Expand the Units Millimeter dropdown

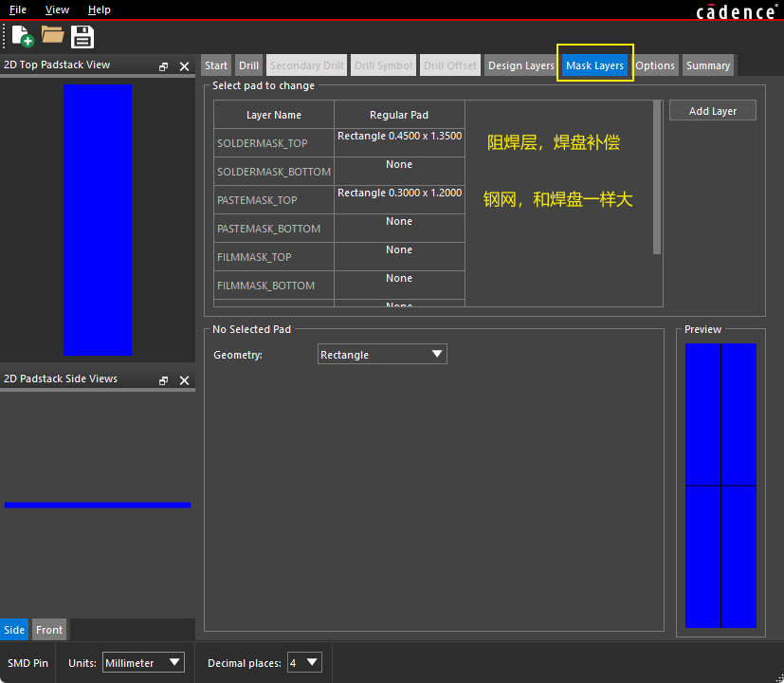143,662
